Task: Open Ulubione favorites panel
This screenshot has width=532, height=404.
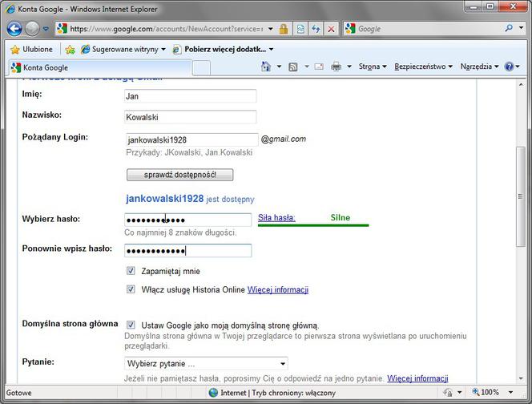Action: 31,50
